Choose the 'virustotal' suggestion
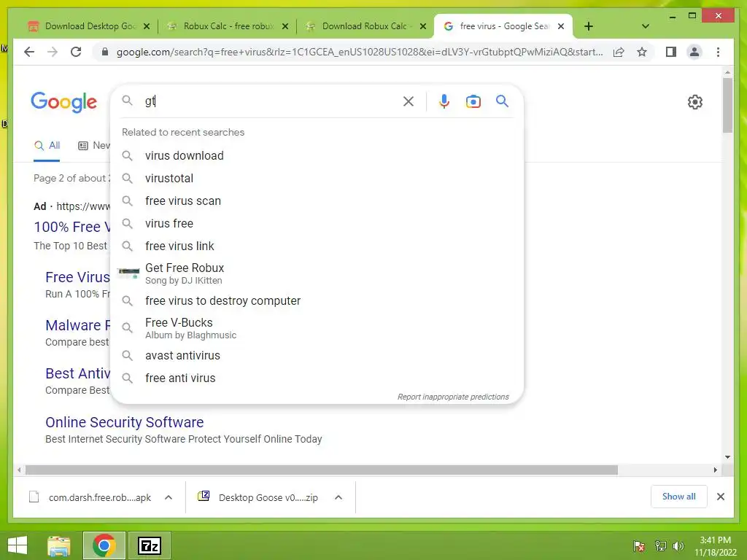The height and width of the screenshot is (560, 747). (x=317, y=178)
